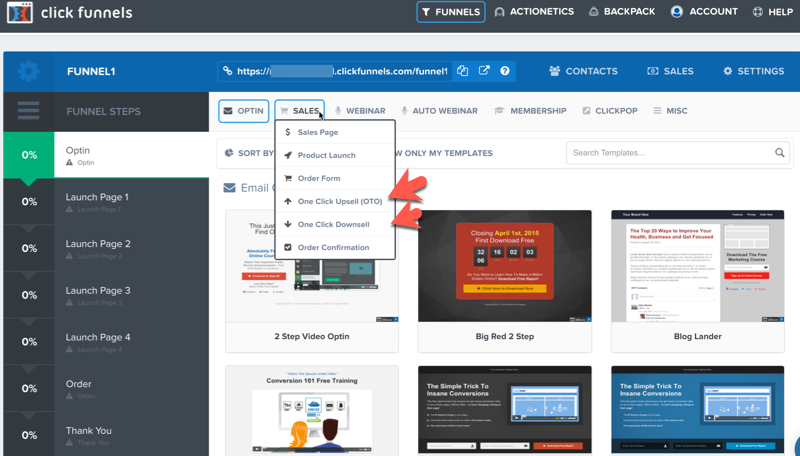Go to Backpack in the top navigation
Screen dimensions: 800x456
[621, 12]
